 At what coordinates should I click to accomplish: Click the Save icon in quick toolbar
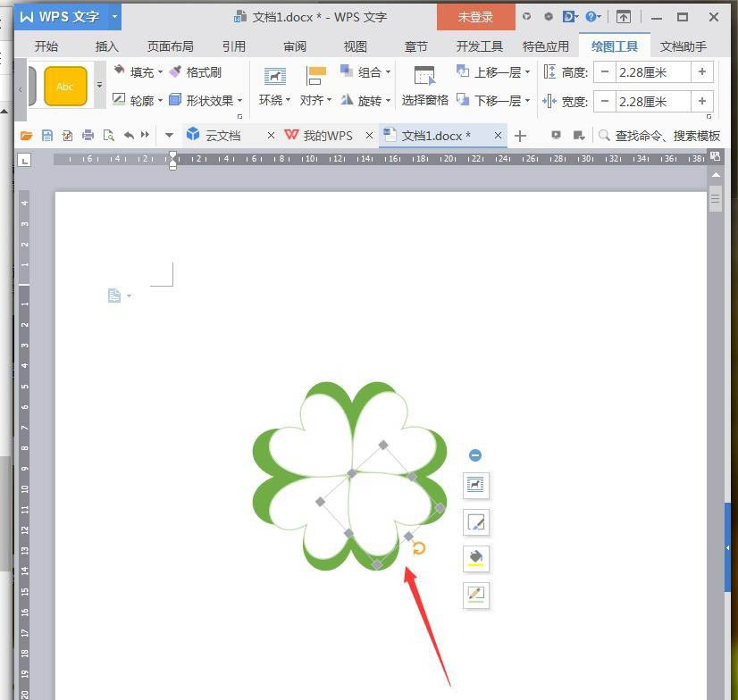click(47, 136)
